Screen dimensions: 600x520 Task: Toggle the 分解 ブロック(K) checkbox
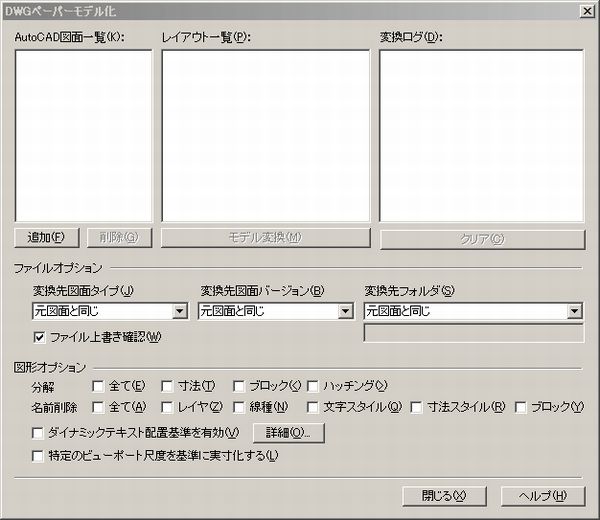point(240,385)
